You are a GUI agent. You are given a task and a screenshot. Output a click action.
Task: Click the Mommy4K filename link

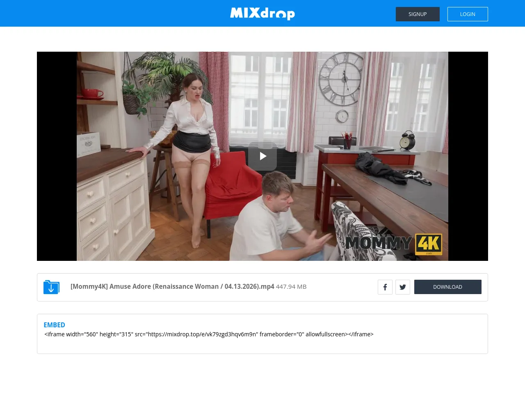click(172, 286)
